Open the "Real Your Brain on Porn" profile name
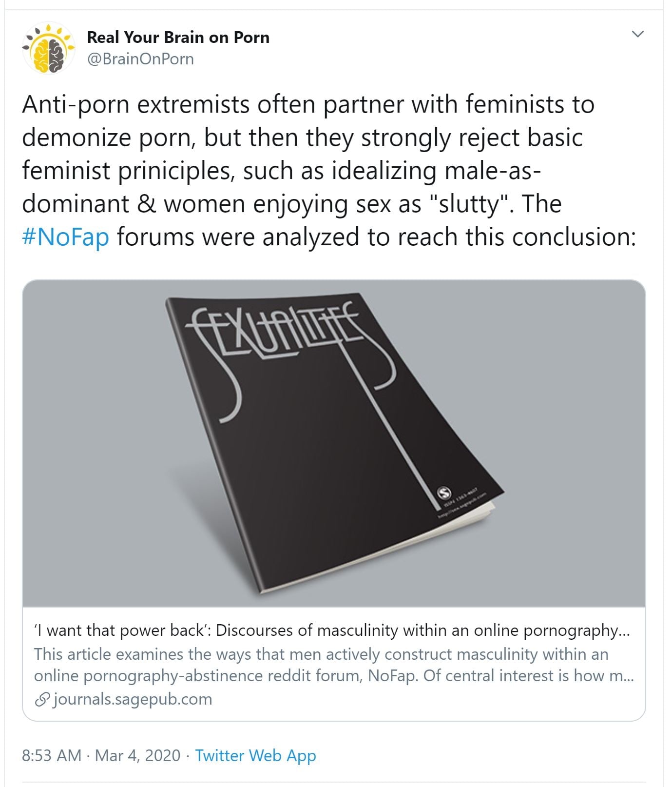 pos(178,38)
